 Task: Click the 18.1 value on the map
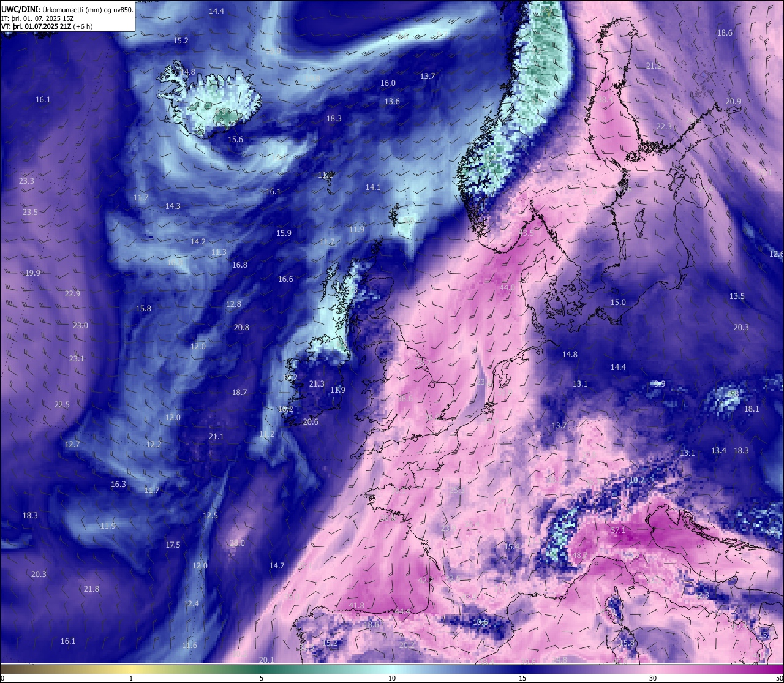(752, 409)
